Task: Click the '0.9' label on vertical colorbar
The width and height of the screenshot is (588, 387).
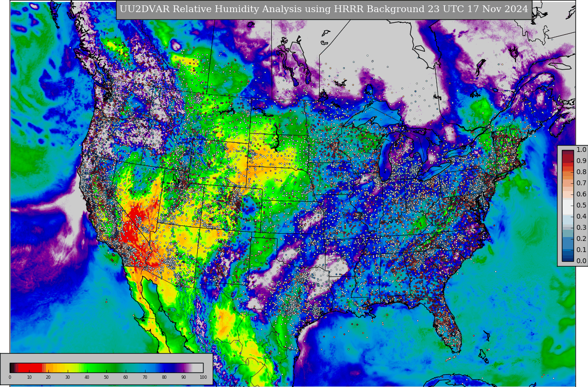Action: click(x=581, y=161)
